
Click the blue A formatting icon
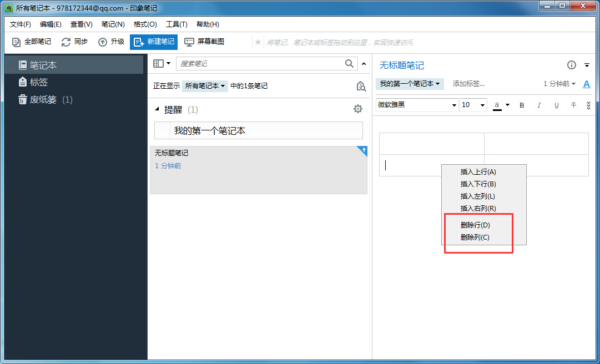coord(587,84)
